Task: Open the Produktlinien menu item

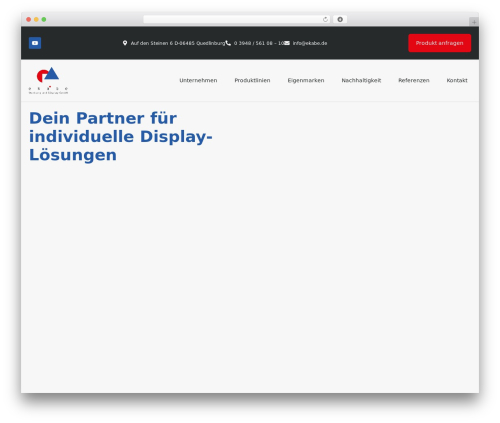Action: pyautogui.click(x=252, y=80)
